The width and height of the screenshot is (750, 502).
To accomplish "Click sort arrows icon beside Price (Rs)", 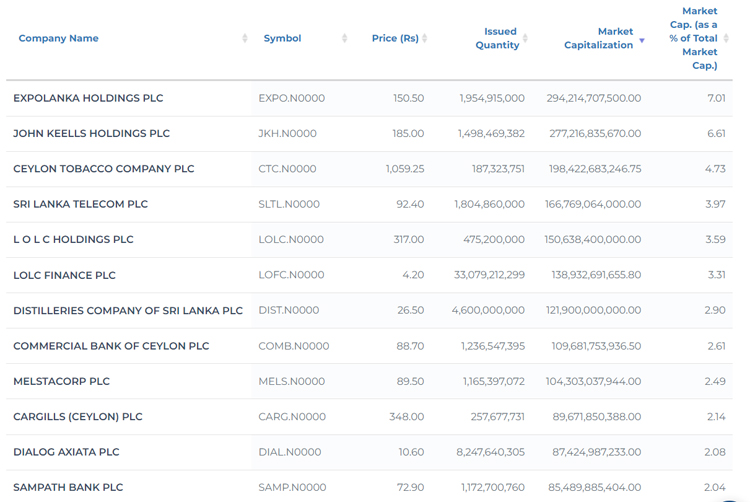I will (425, 38).
